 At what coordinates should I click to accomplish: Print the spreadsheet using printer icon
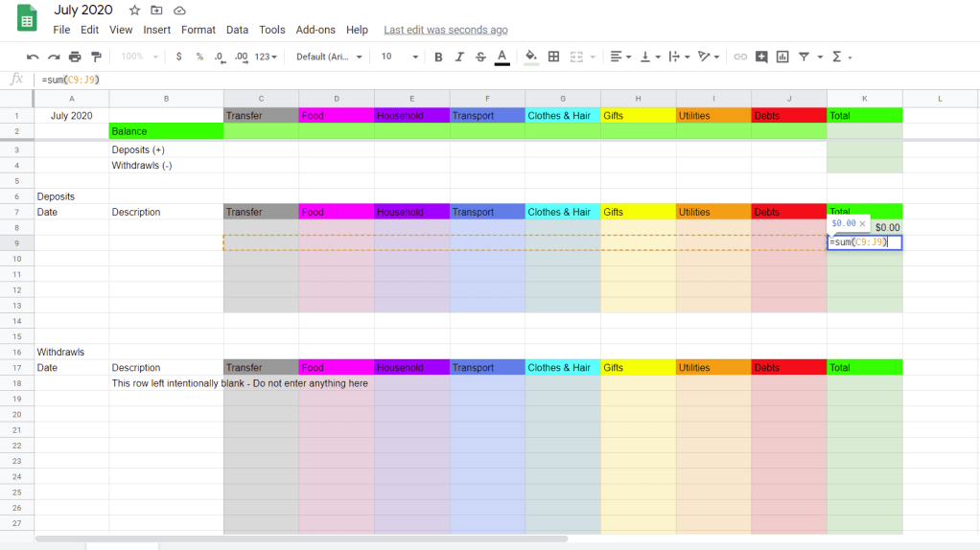(75, 57)
